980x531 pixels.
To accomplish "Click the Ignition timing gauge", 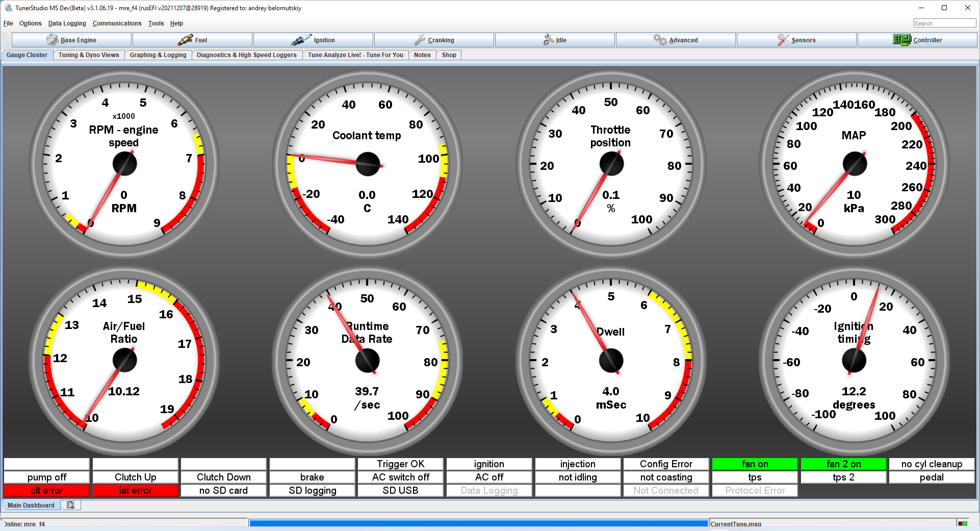I will click(x=854, y=360).
